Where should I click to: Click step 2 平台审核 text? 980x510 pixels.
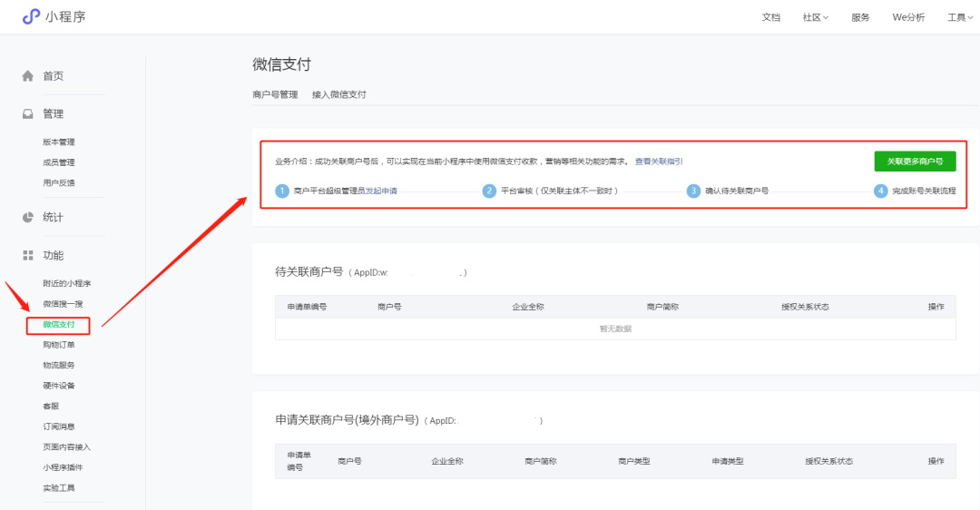point(559,191)
